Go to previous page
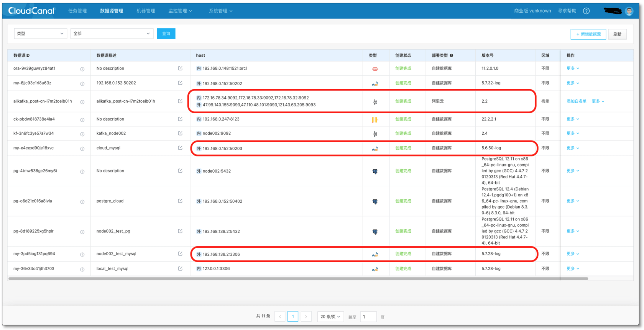 point(280,317)
